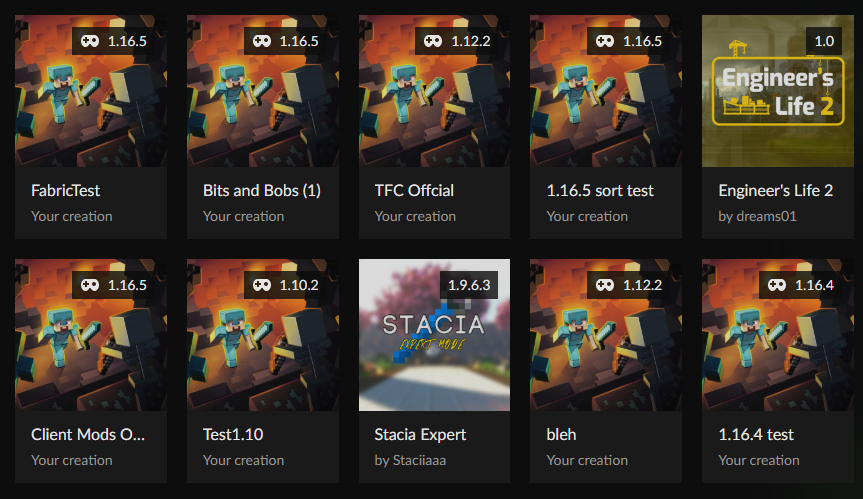Image resolution: width=863 pixels, height=499 pixels.
Task: Open the Stacia Expert thumbnail image
Action: [x=434, y=335]
